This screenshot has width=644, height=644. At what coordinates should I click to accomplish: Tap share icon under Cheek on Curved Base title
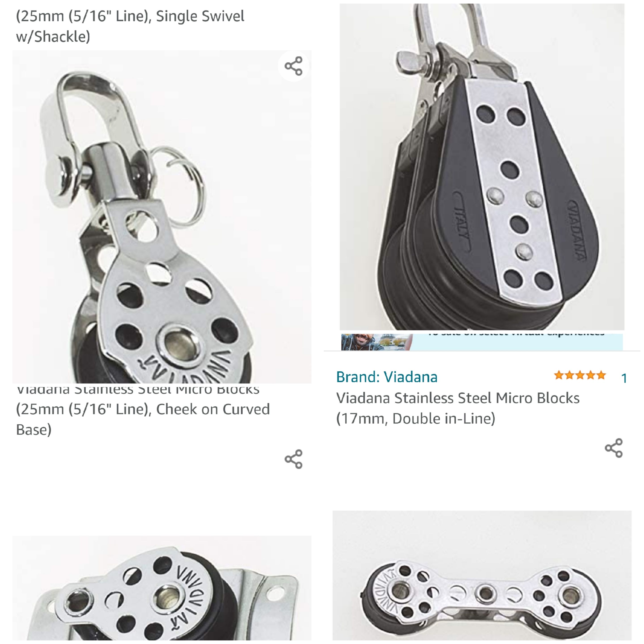point(294,459)
